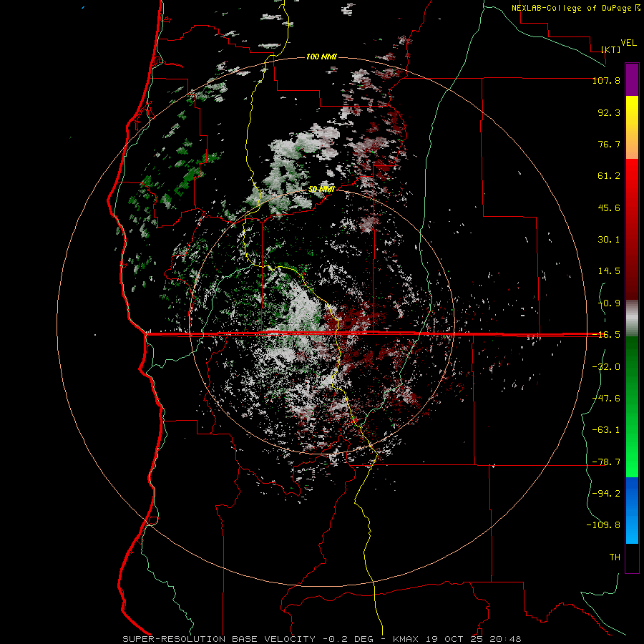Select the -0.9 scale value
The height and width of the screenshot is (644, 644).
click(609, 303)
